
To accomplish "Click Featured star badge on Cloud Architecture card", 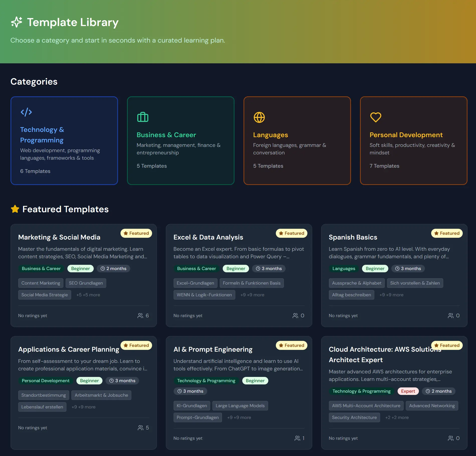I will [447, 345].
